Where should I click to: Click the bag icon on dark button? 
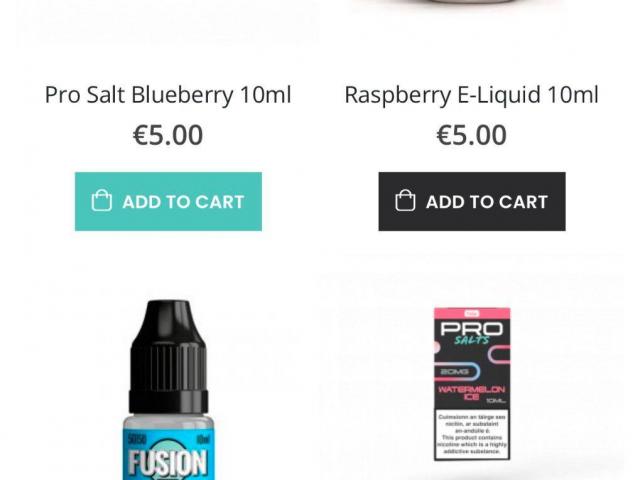pos(405,200)
